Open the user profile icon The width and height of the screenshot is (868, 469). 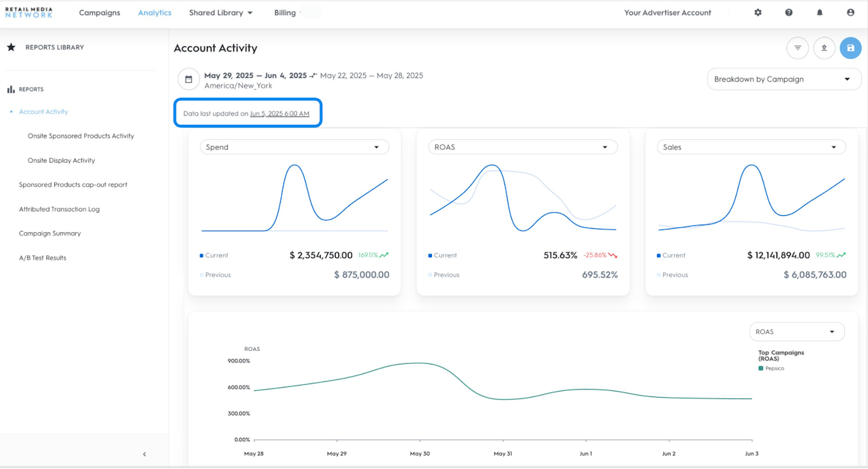coord(850,13)
